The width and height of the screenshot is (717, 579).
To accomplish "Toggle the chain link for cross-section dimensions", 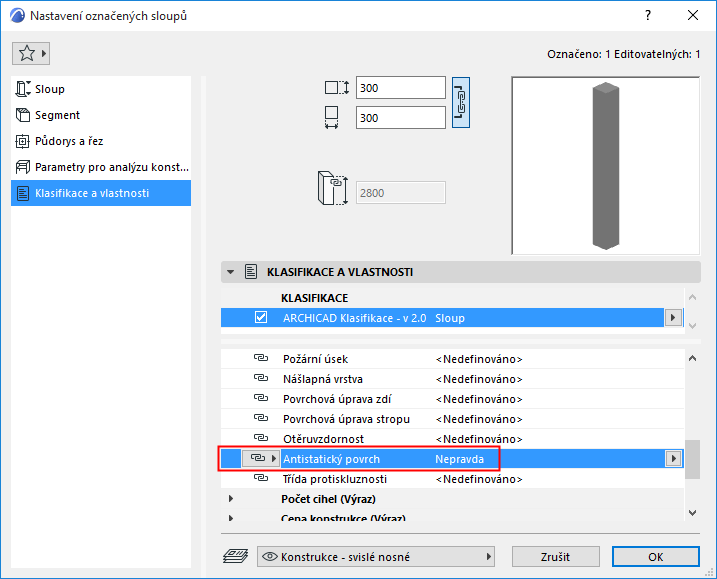I will [461, 102].
